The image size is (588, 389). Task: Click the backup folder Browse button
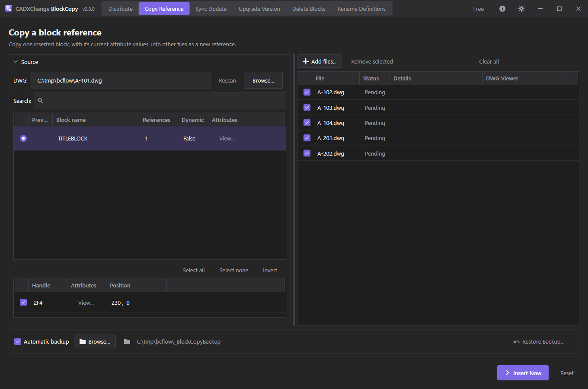[x=95, y=341]
